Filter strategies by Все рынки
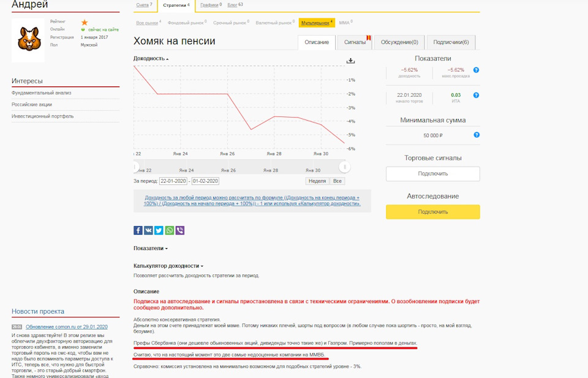Viewport: 588px width, 378px height. click(147, 23)
